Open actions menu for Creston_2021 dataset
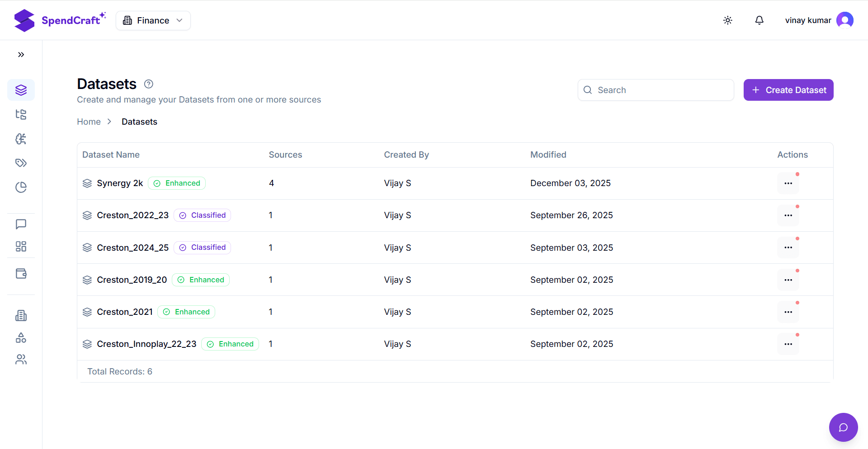 (x=788, y=312)
